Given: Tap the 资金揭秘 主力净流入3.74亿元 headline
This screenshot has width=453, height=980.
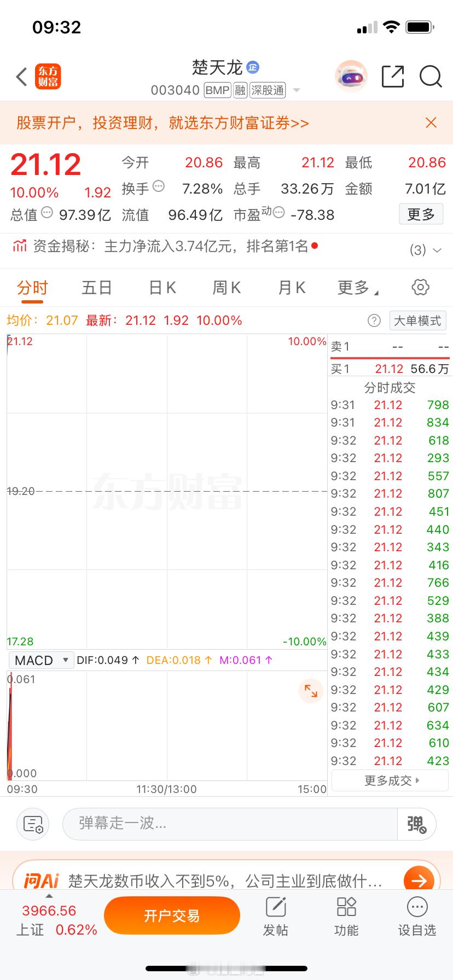Looking at the screenshot, I should pyautogui.click(x=171, y=246).
